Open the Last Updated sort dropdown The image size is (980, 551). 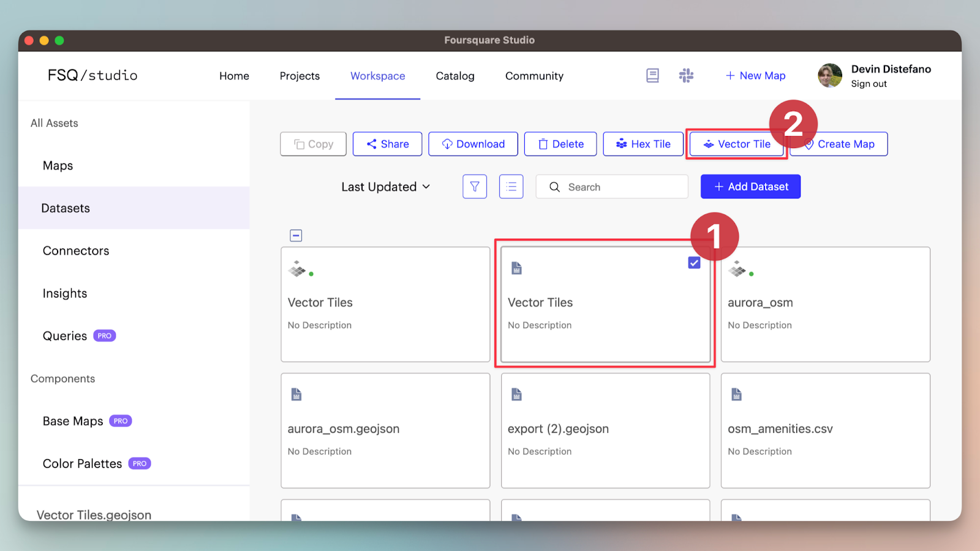386,187
